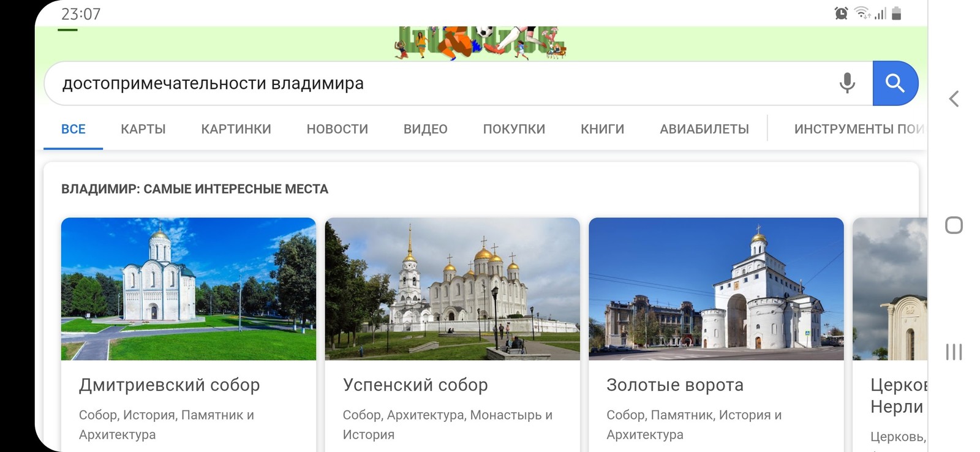This screenshot has height=452, width=980.
Task: Tap the signal strength status icon
Action: coord(880,13)
